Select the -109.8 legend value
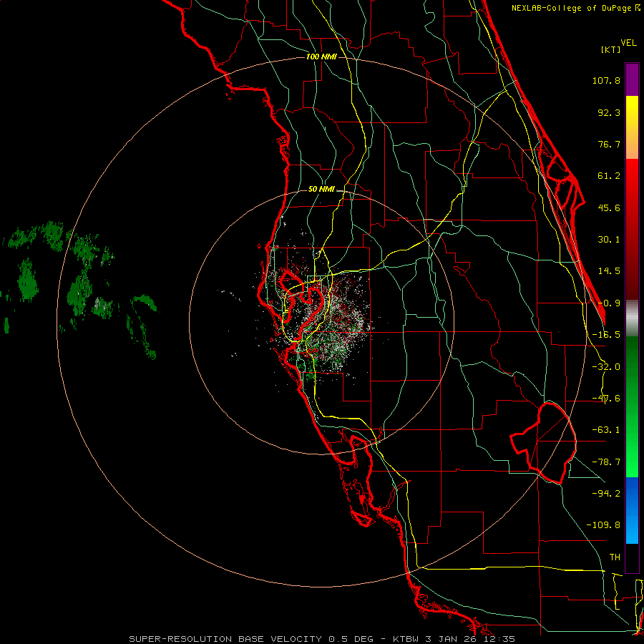Viewport: 644px width, 644px height. [x=603, y=525]
